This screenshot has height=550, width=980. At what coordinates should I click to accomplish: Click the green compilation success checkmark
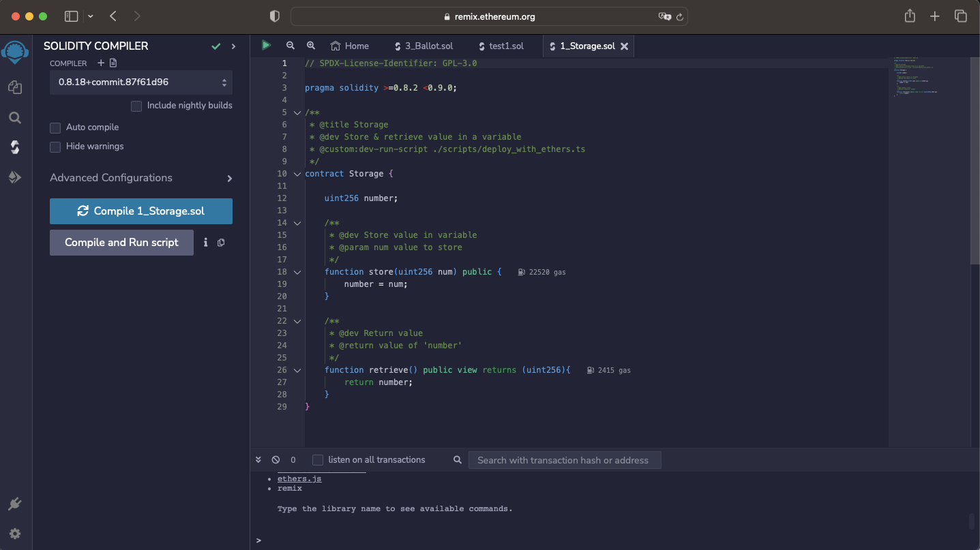click(x=216, y=46)
